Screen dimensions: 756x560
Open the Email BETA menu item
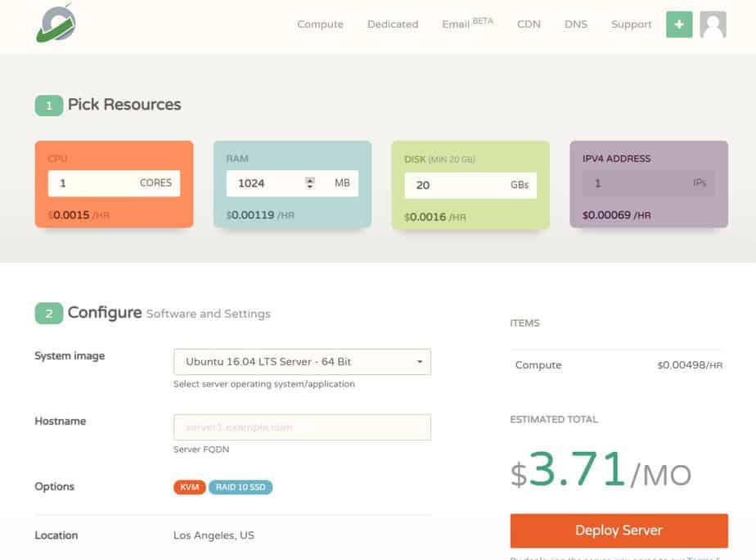(467, 25)
